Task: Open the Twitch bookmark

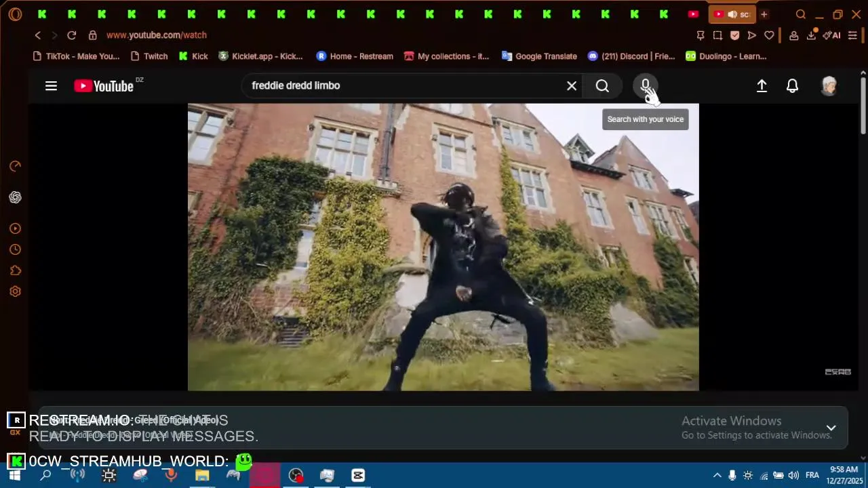Action: pos(149,56)
